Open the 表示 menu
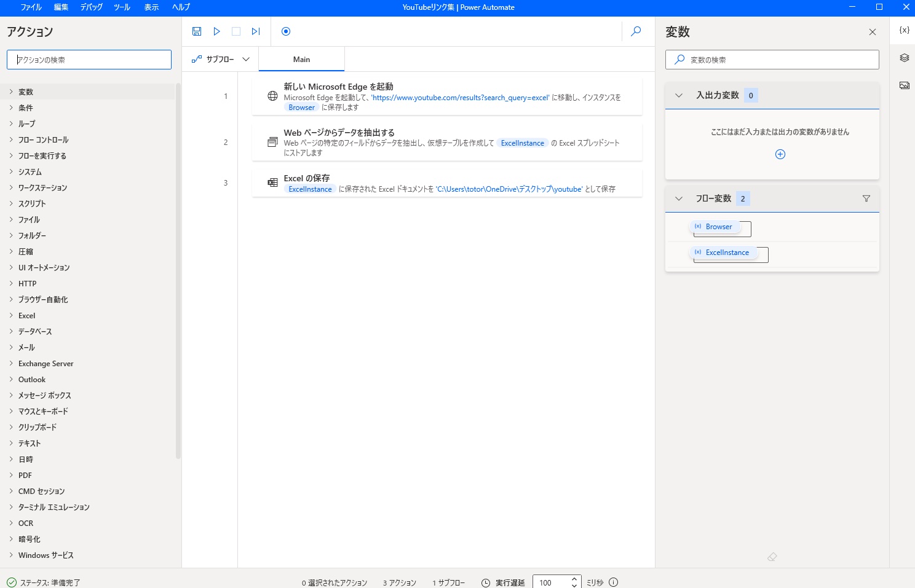915x588 pixels. [151, 7]
